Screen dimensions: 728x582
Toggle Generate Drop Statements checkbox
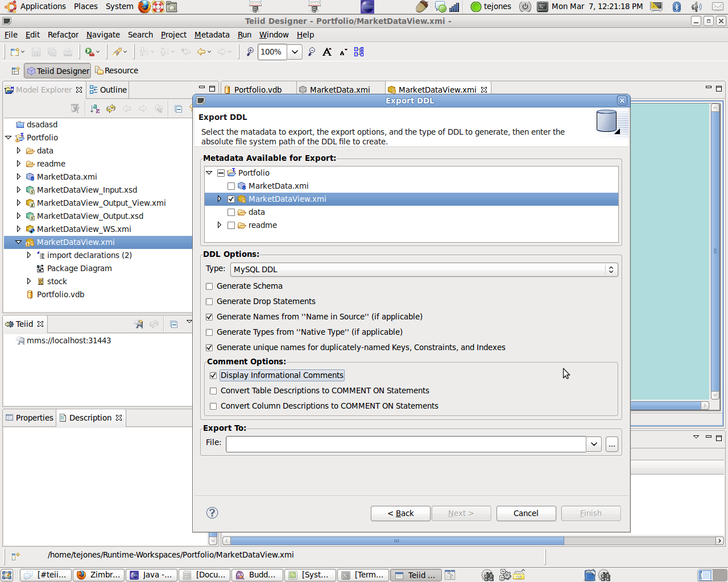tap(209, 302)
